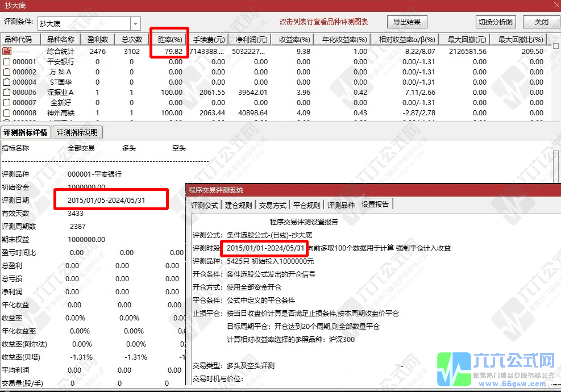This screenshot has height=392, width=561.
Task: Sort the table by 净利润(元) column
Action: pyautogui.click(x=250, y=39)
